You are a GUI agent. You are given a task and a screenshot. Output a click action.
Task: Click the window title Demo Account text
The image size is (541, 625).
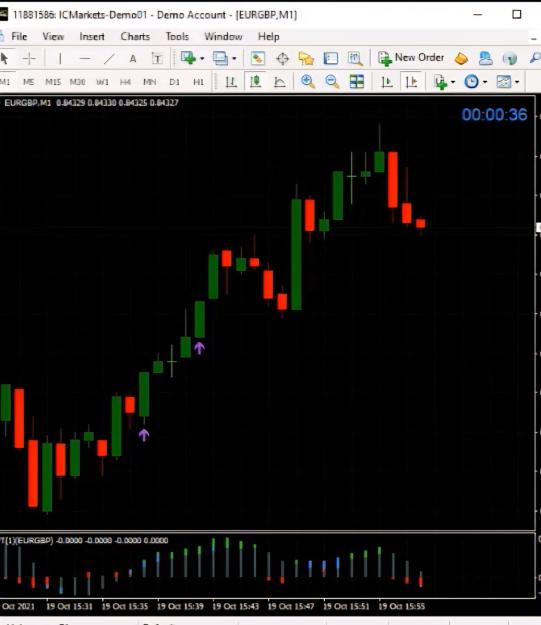(x=191, y=15)
